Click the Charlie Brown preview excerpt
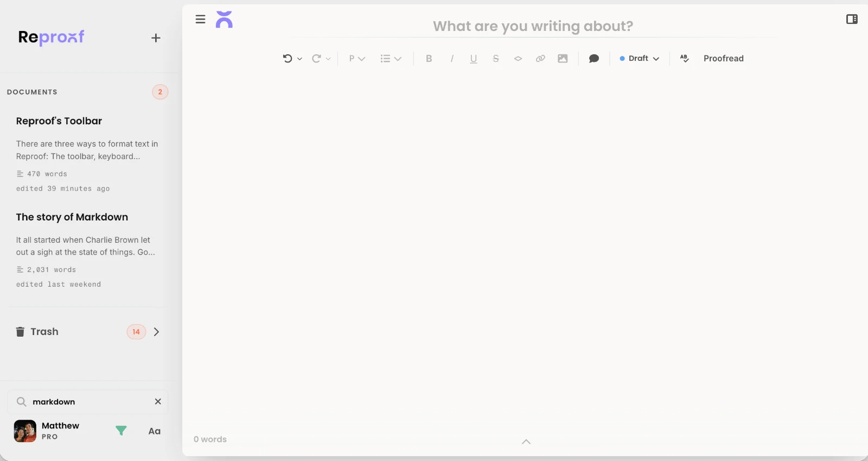This screenshot has width=868, height=461. pos(85,246)
